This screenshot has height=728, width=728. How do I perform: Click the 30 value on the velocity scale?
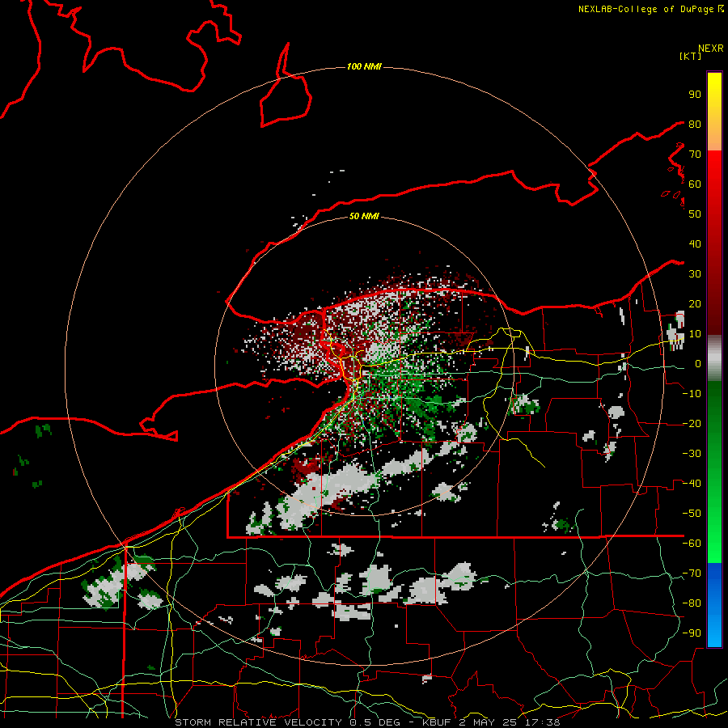pos(695,274)
